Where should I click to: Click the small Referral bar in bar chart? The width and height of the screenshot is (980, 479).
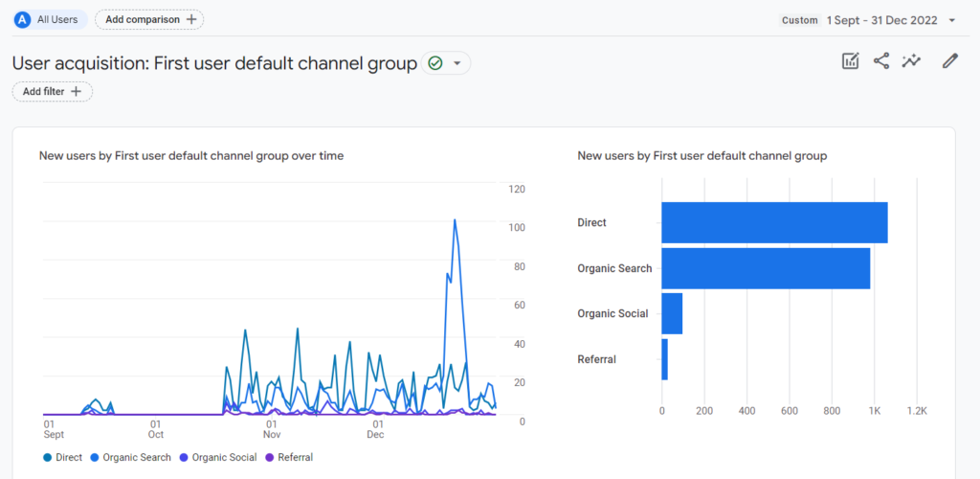pos(664,359)
